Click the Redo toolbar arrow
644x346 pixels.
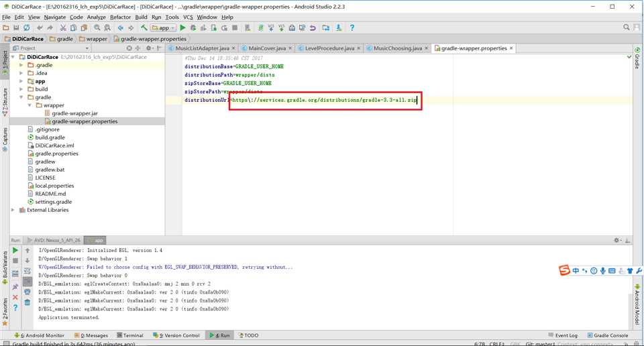coord(50,28)
